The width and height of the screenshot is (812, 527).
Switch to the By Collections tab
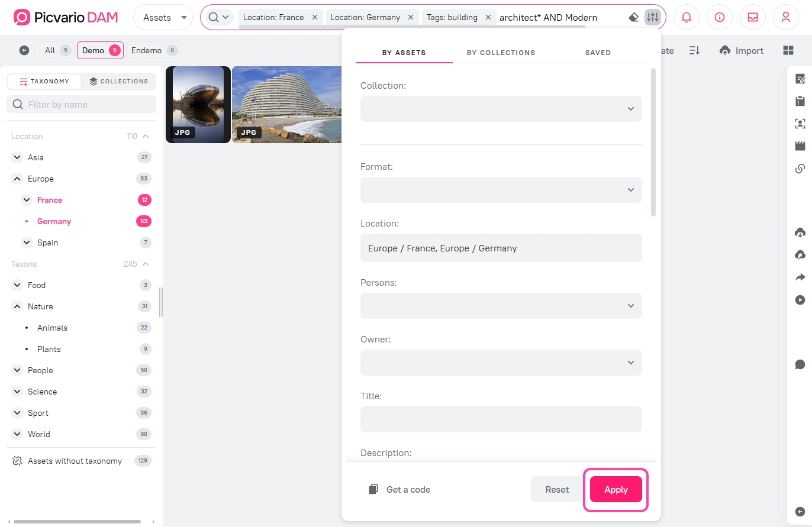pyautogui.click(x=501, y=53)
